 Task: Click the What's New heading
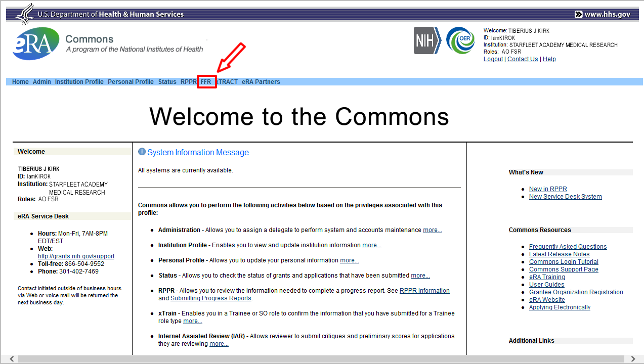(526, 172)
